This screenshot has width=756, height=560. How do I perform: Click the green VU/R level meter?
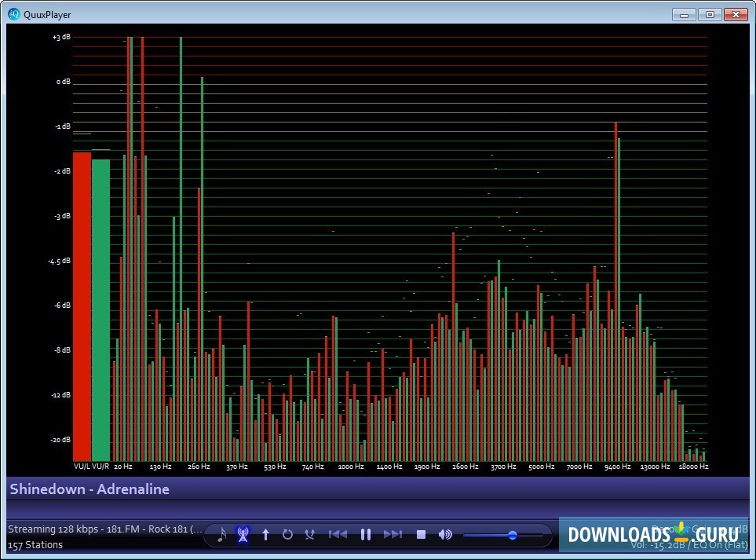coord(100,310)
